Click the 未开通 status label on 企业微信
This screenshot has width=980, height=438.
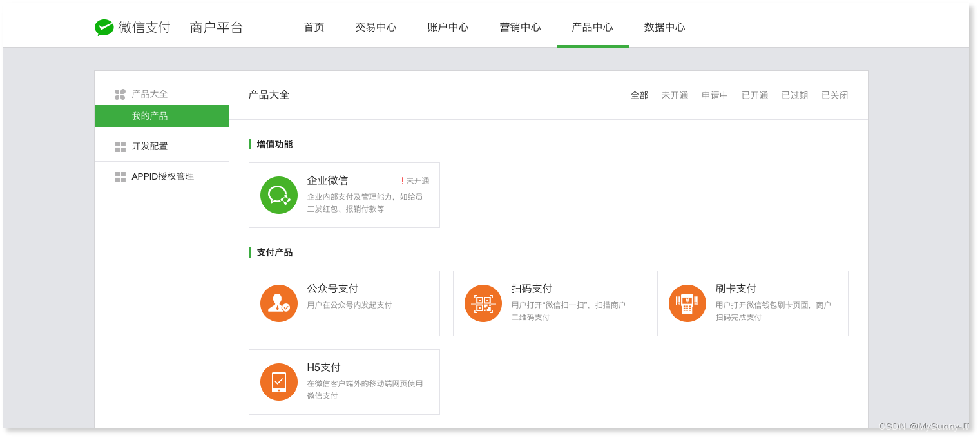(418, 181)
